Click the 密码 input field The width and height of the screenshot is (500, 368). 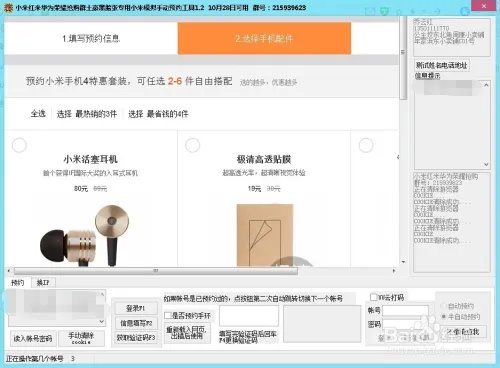pos(405,324)
